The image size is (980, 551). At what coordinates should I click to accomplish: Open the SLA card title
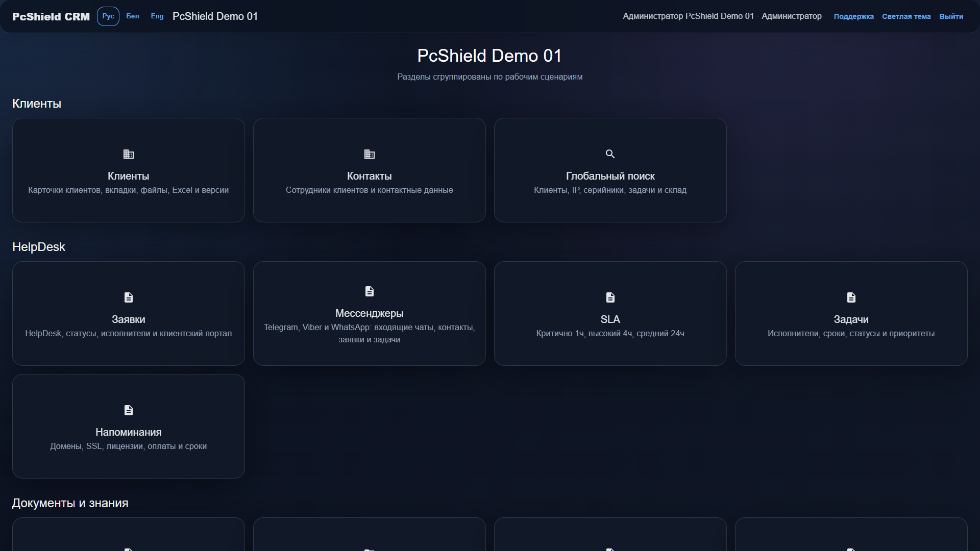610,319
